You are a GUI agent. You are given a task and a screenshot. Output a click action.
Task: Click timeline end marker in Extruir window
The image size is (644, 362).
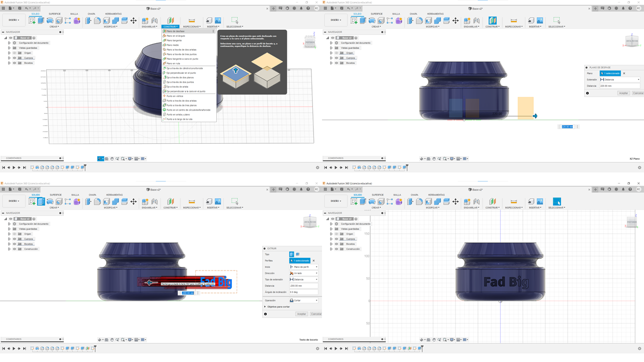96,347
